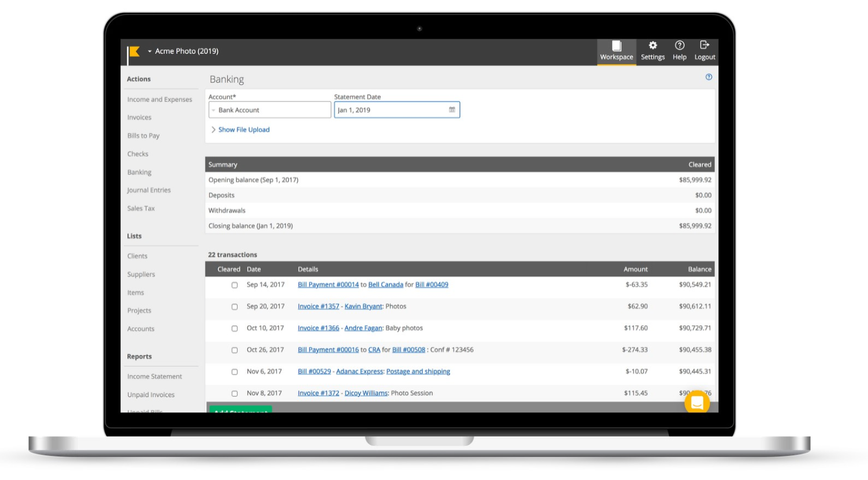This screenshot has height=480, width=868.
Task: Log out using the Logout icon
Action: 704,51
